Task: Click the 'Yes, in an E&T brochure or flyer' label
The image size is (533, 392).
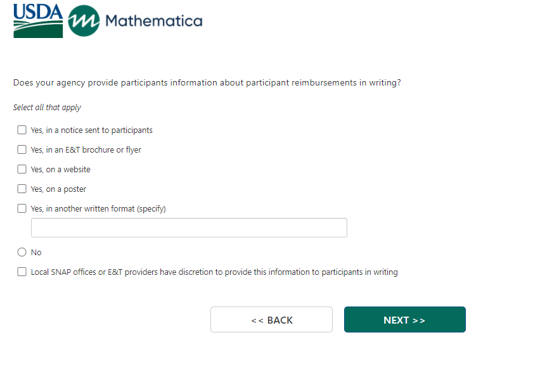Action: (x=86, y=150)
